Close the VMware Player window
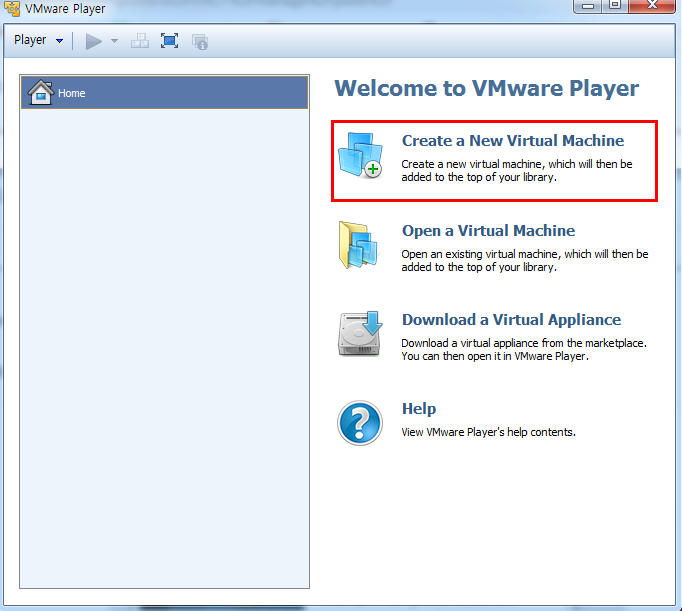The height and width of the screenshot is (611, 682). (x=652, y=6)
